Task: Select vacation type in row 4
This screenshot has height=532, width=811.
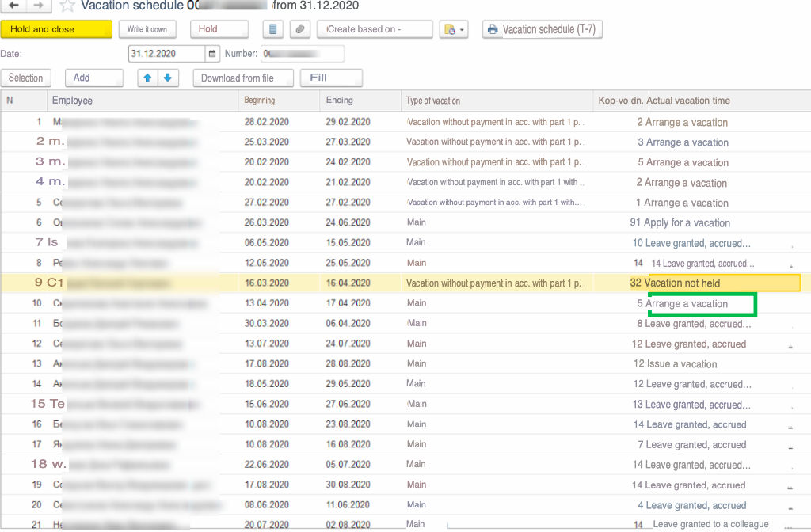Action: coord(496,182)
